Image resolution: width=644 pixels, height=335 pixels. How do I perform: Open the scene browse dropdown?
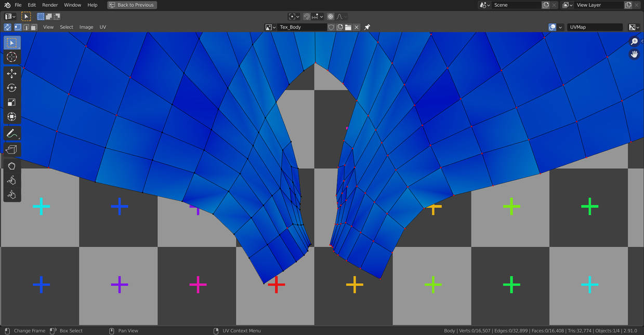tap(485, 5)
